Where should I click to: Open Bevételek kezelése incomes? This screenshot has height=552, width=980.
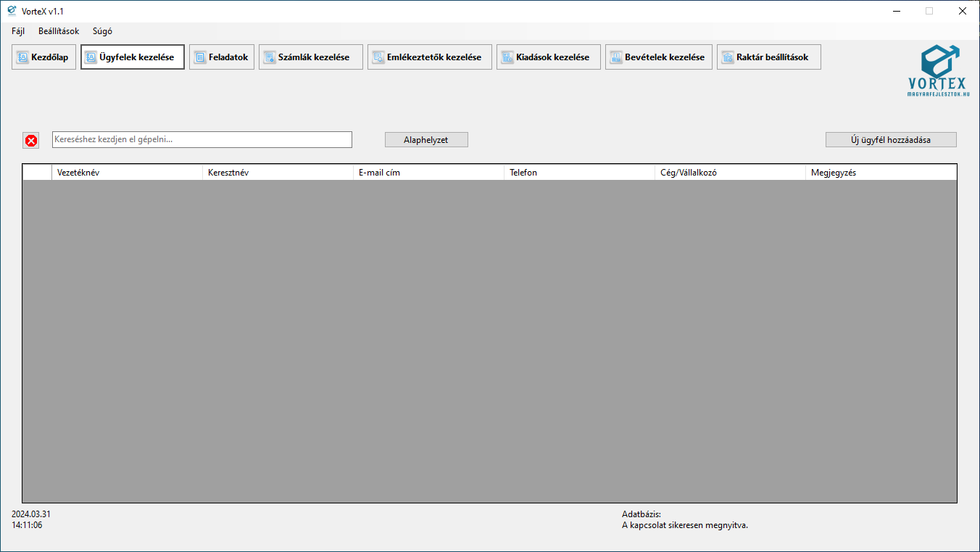pos(658,57)
